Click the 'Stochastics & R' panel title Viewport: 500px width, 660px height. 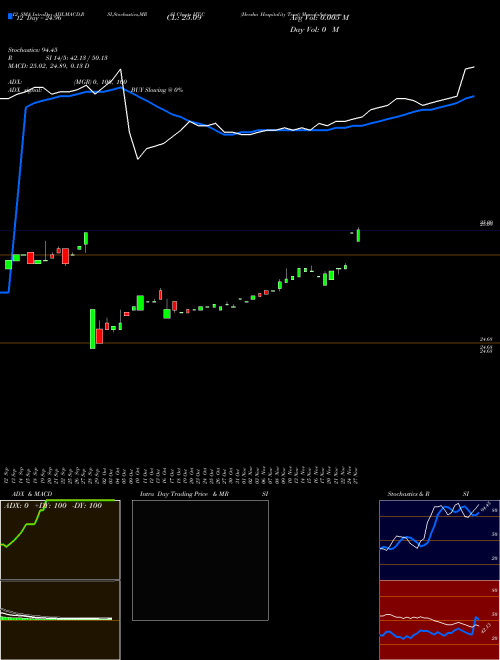click(408, 494)
